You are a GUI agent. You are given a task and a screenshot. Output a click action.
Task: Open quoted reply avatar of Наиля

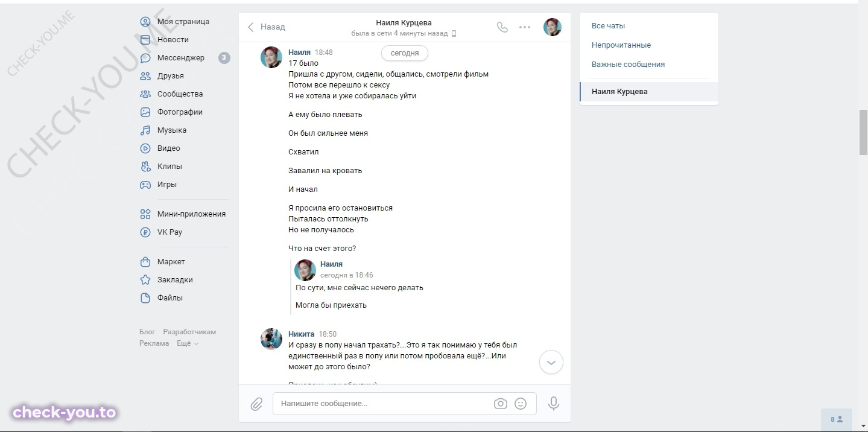(x=305, y=270)
